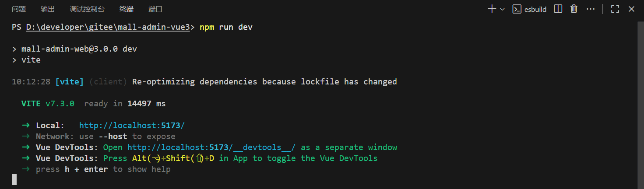The height and width of the screenshot is (189, 644).
Task: Maximize the panel size
Action: tap(615, 9)
